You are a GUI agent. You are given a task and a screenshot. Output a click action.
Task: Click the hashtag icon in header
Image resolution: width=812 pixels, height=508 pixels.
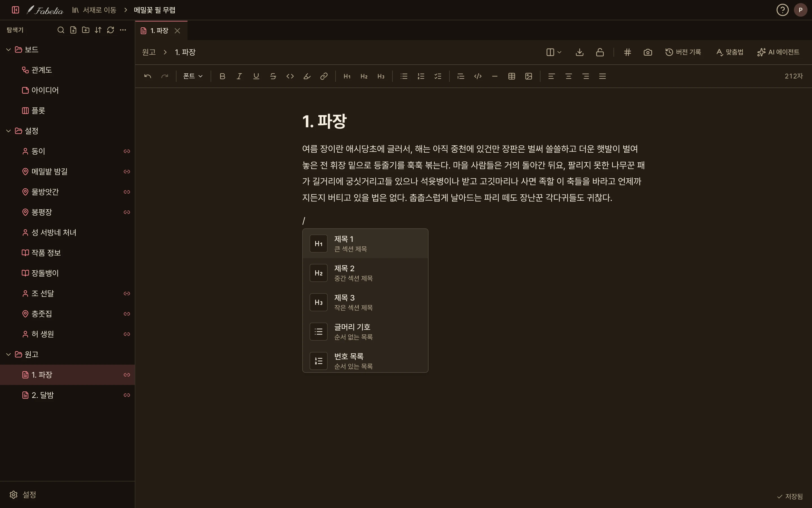[627, 52]
